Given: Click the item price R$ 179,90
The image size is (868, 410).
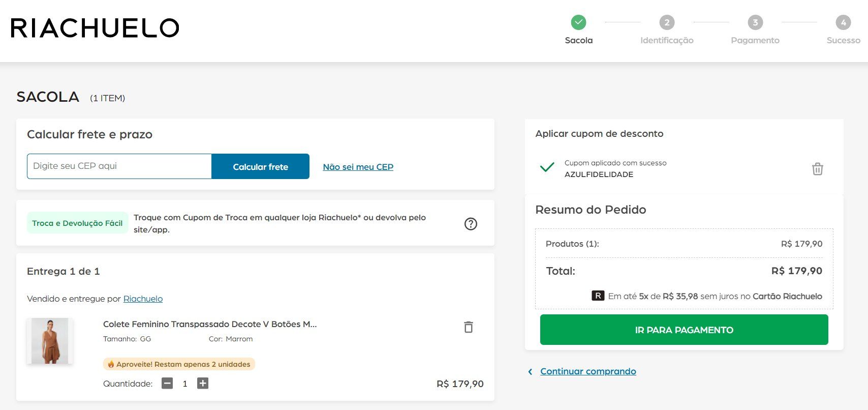Looking at the screenshot, I should [460, 384].
